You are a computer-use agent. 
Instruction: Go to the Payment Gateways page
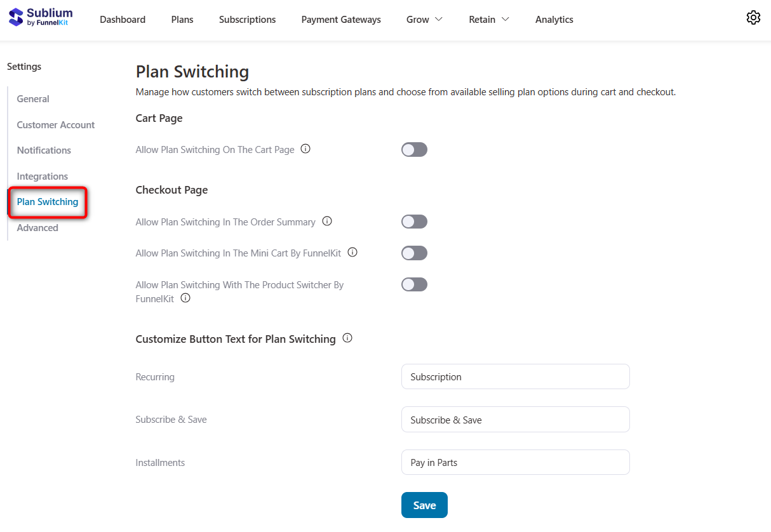point(340,19)
